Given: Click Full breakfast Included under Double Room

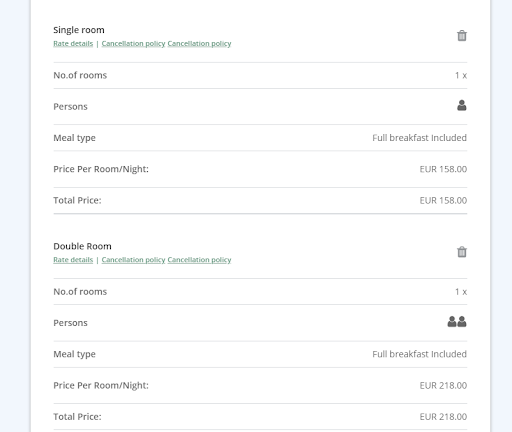Looking at the screenshot, I should [x=419, y=354].
